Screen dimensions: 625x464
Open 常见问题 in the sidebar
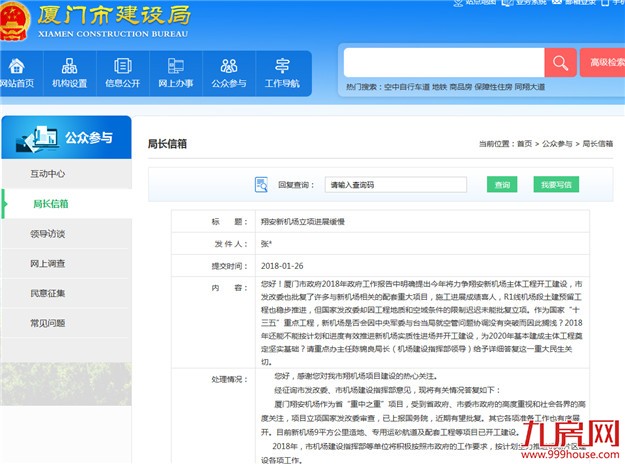[47, 323]
